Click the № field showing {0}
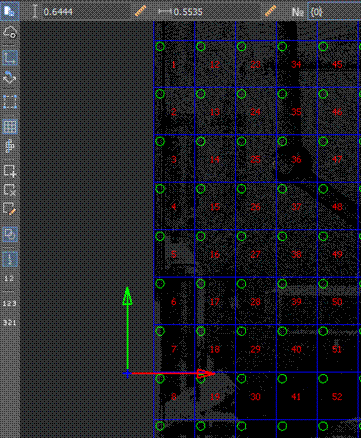This screenshot has width=361, height=439. pos(334,12)
